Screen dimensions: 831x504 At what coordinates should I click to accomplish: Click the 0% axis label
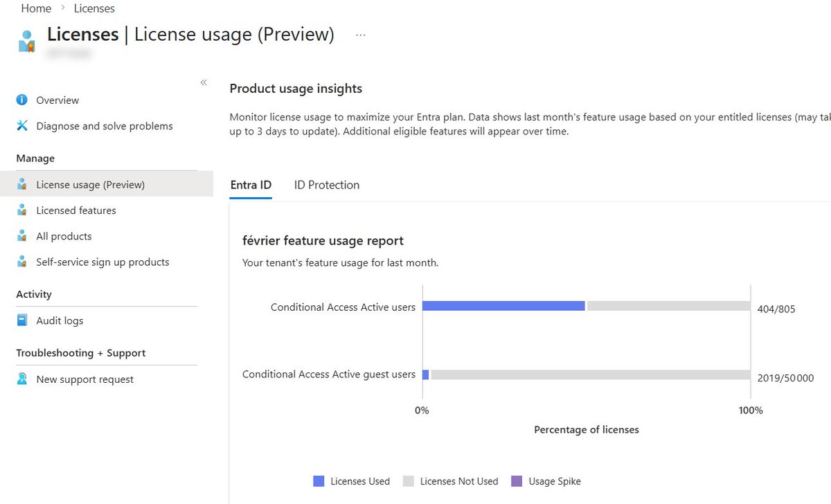[422, 411]
